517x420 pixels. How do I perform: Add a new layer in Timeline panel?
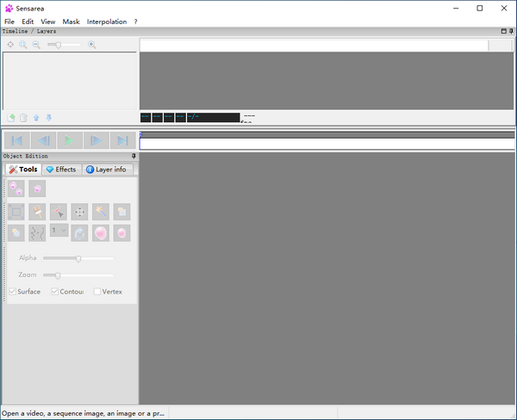11,118
